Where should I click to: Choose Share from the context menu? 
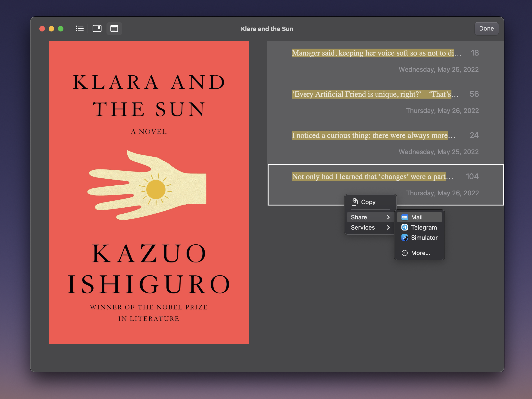click(x=359, y=217)
